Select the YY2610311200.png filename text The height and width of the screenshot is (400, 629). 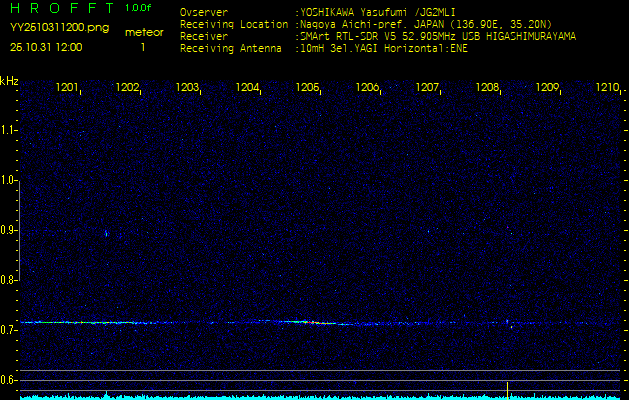point(60,28)
